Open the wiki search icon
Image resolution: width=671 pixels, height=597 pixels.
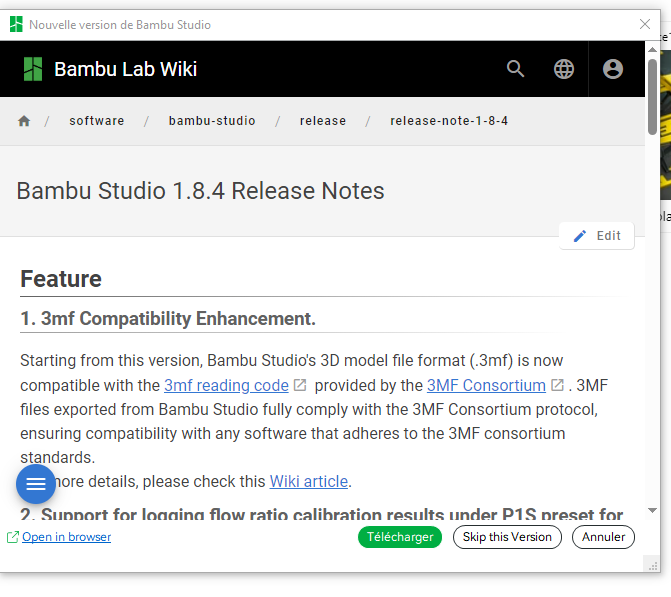click(516, 69)
